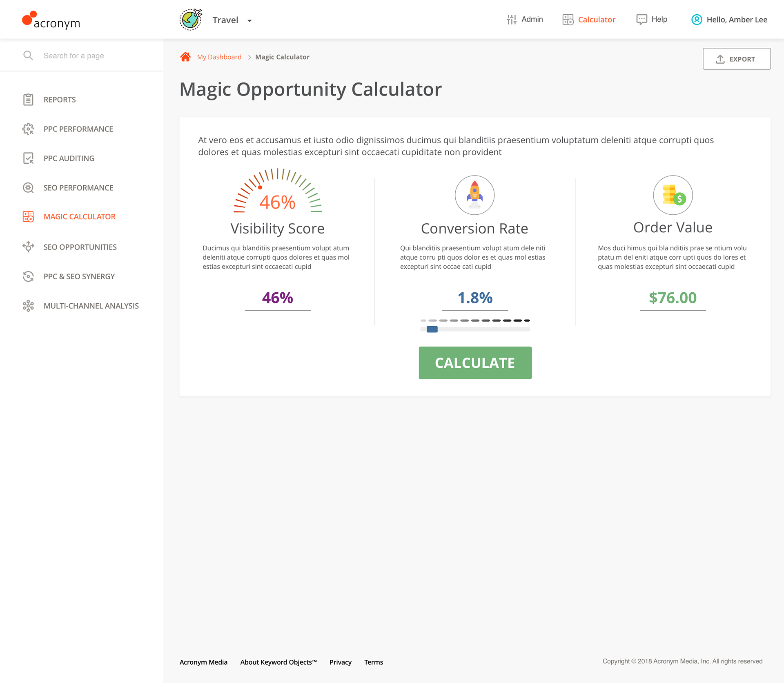
Task: Click the SEO Opportunities arrows icon
Action: pos(28,247)
